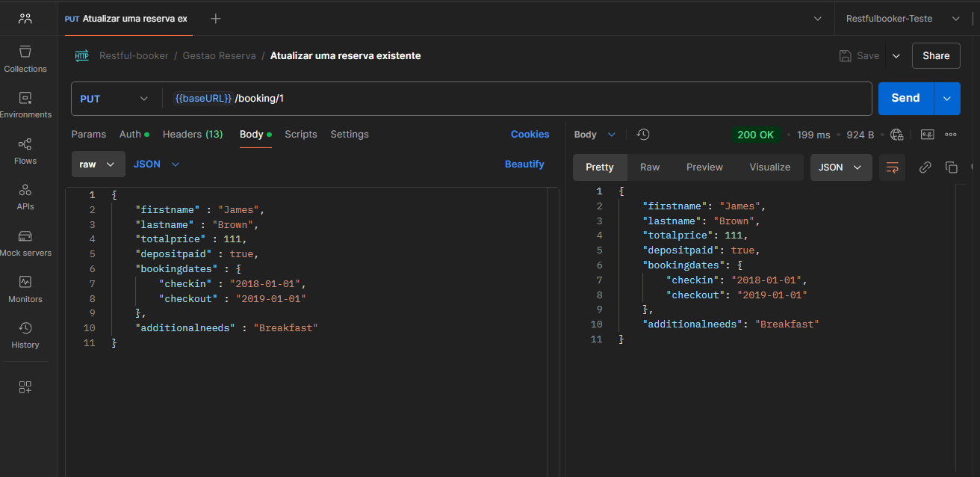Click the blue Send button

click(x=905, y=99)
